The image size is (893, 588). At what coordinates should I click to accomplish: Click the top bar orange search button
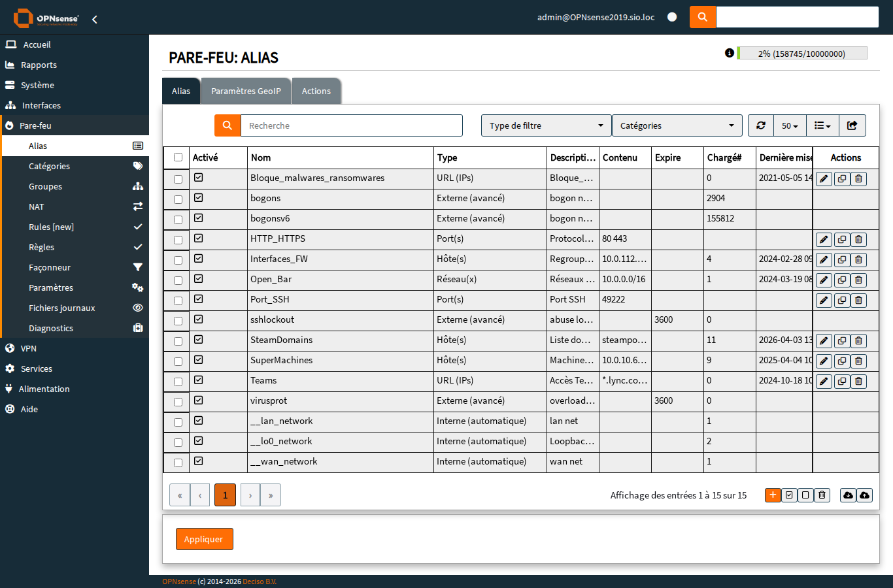pos(703,17)
